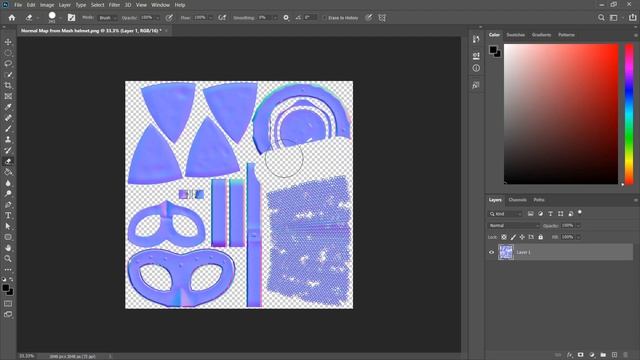
Task: Lock all layer attributes
Action: coord(540,237)
